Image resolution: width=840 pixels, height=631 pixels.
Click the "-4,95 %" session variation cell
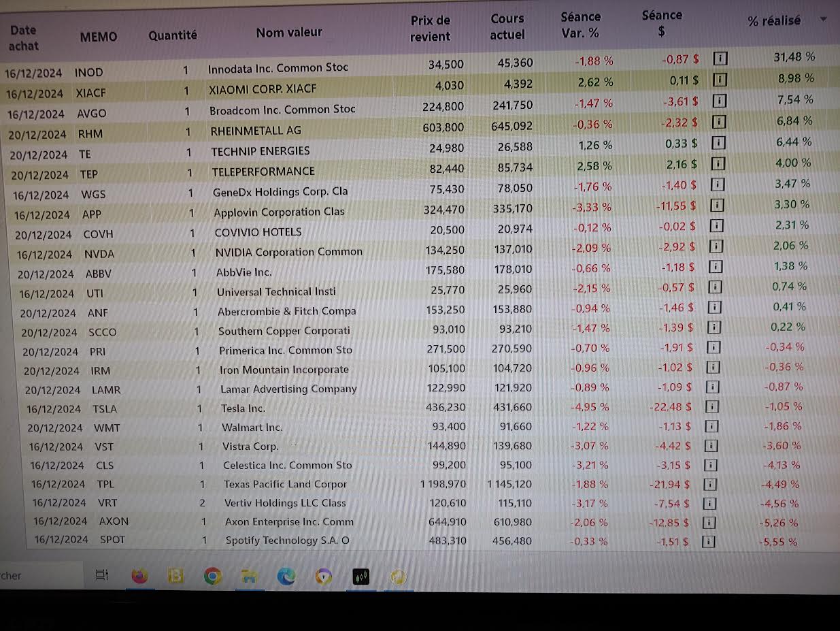pyautogui.click(x=590, y=407)
